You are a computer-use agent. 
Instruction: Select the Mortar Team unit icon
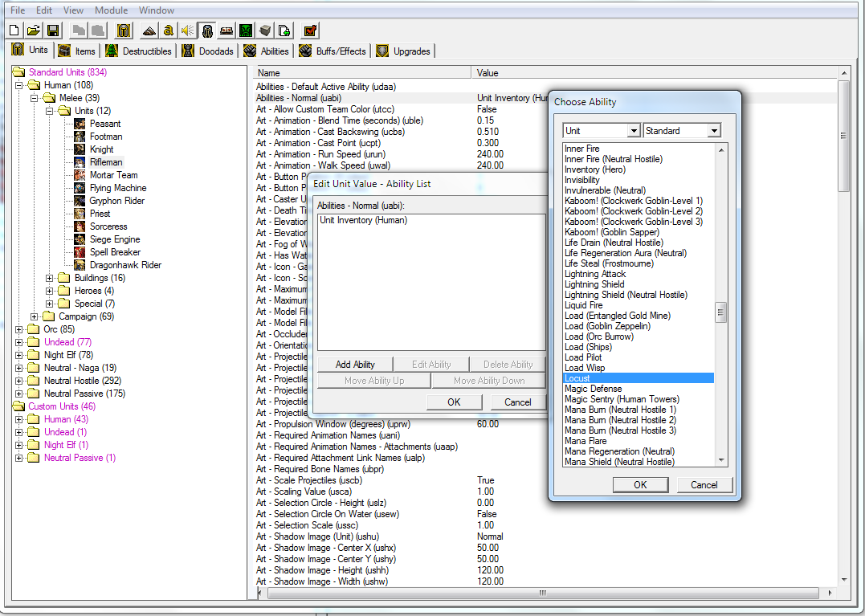click(80, 175)
